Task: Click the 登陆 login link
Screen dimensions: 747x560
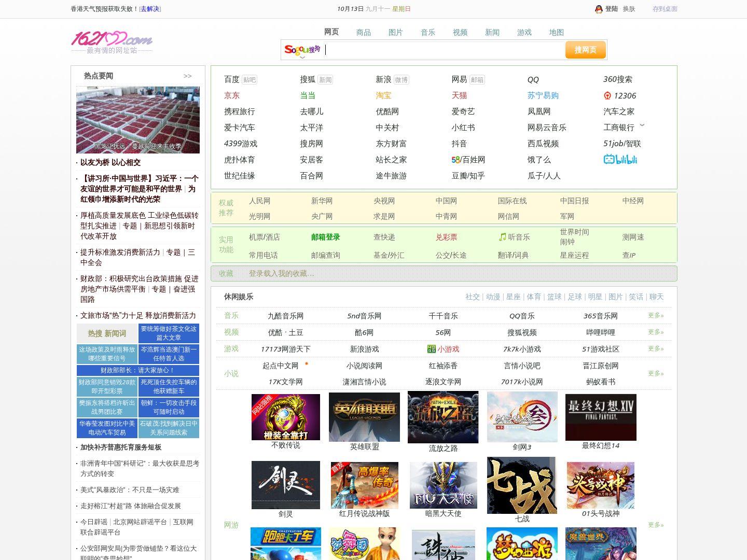Action: coord(612,9)
